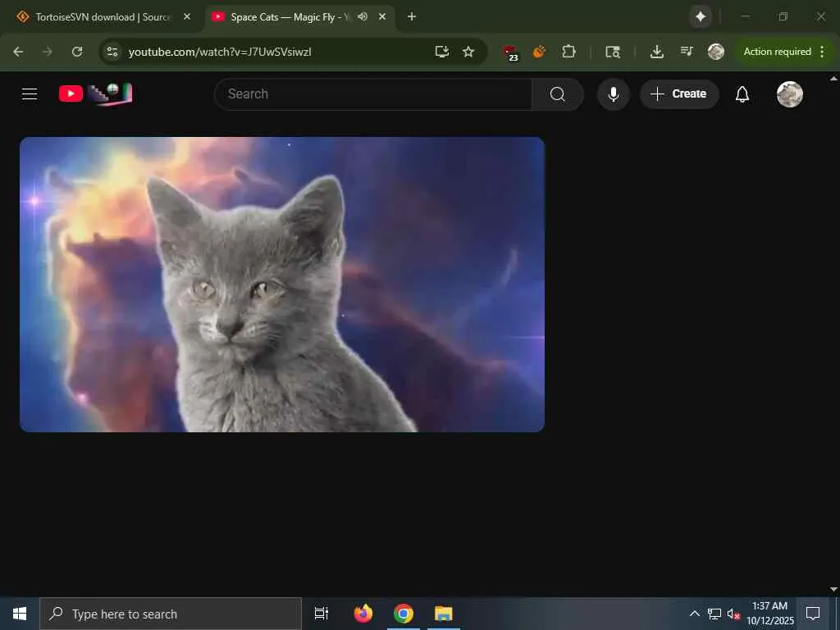Open the orange extension icon
The width and height of the screenshot is (840, 630).
[540, 52]
